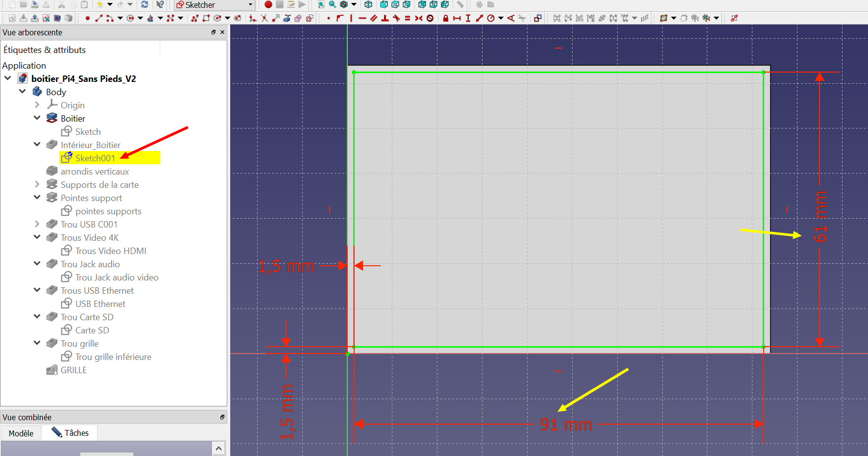Select Sketch001 in the tree
Screen dimensions: 868x456
point(95,158)
